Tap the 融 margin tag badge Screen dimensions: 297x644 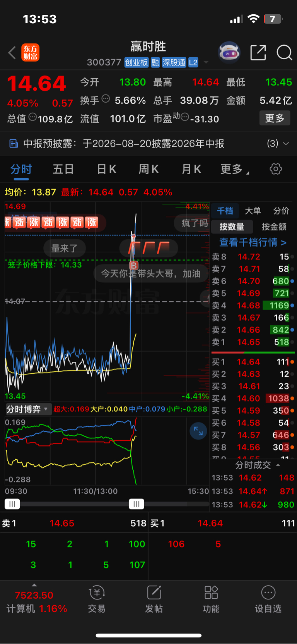155,62
